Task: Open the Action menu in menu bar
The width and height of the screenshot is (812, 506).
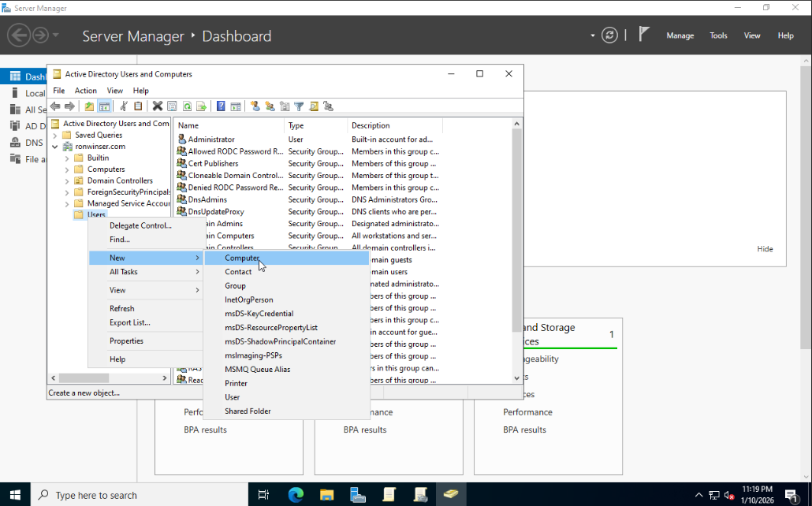Action: [85, 91]
